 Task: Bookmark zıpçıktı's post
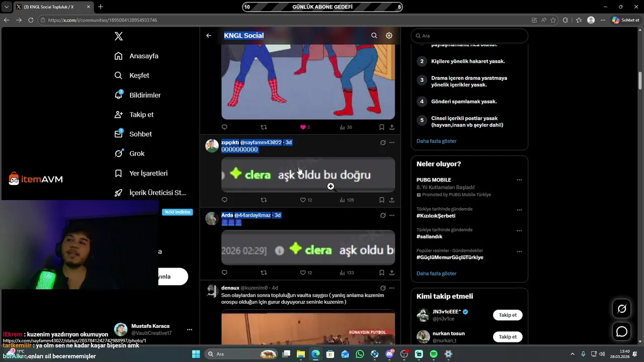[x=382, y=200]
